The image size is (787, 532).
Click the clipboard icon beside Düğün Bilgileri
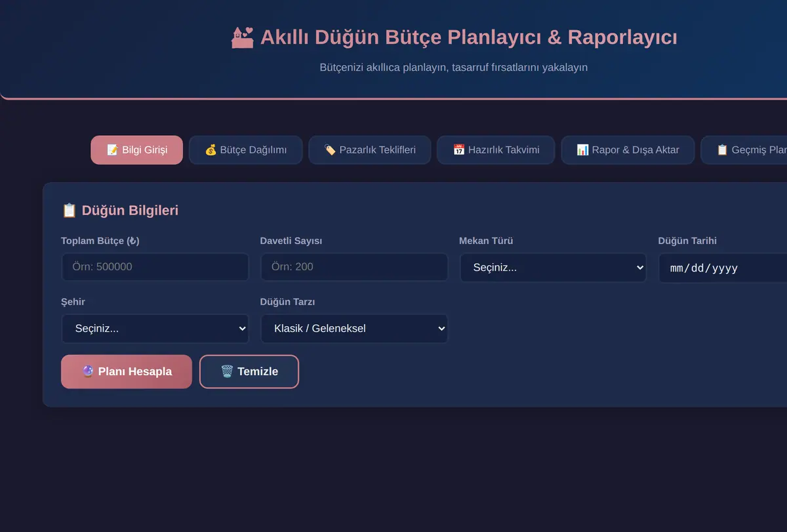(69, 211)
